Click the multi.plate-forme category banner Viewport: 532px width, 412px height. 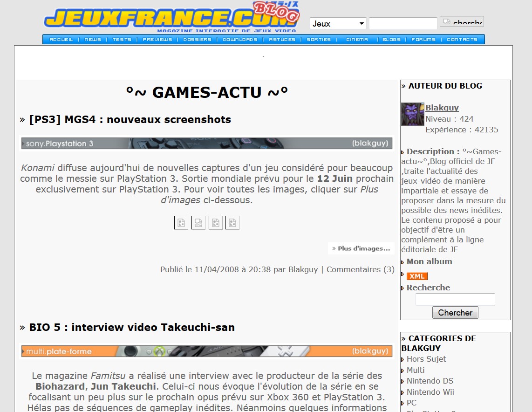[x=207, y=351]
